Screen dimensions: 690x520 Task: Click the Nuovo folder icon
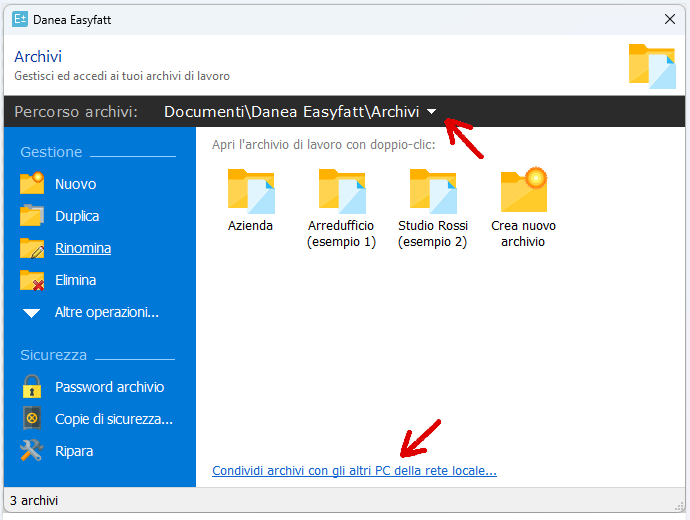pos(32,183)
